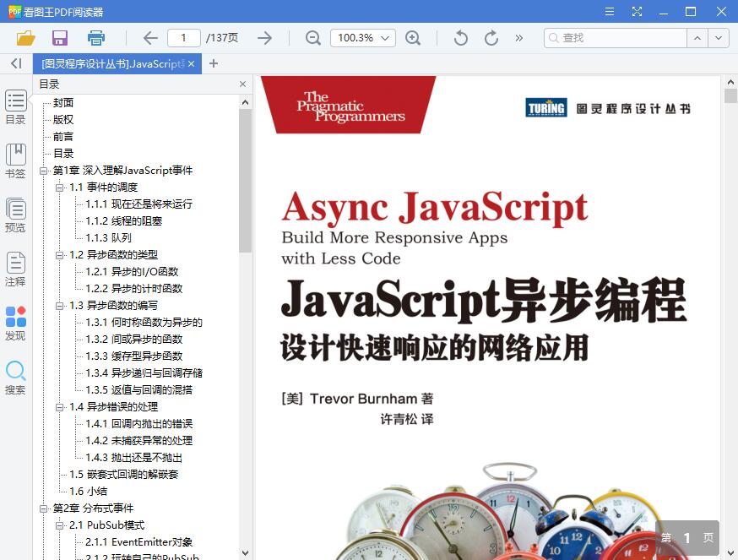Collapse the sidebar with arrow icon
Viewport: 738px width, 560px height.
(x=16, y=63)
